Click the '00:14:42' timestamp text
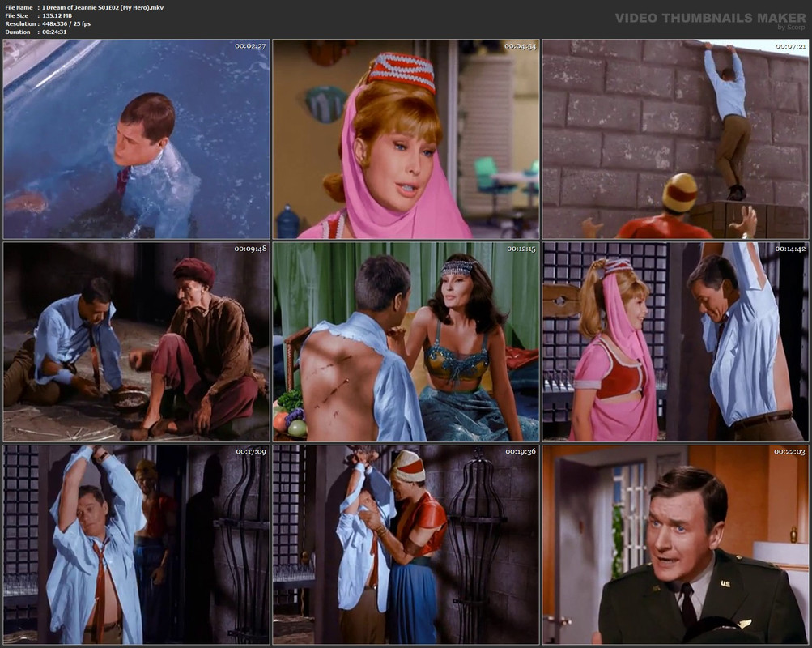Image resolution: width=812 pixels, height=648 pixels. click(790, 249)
